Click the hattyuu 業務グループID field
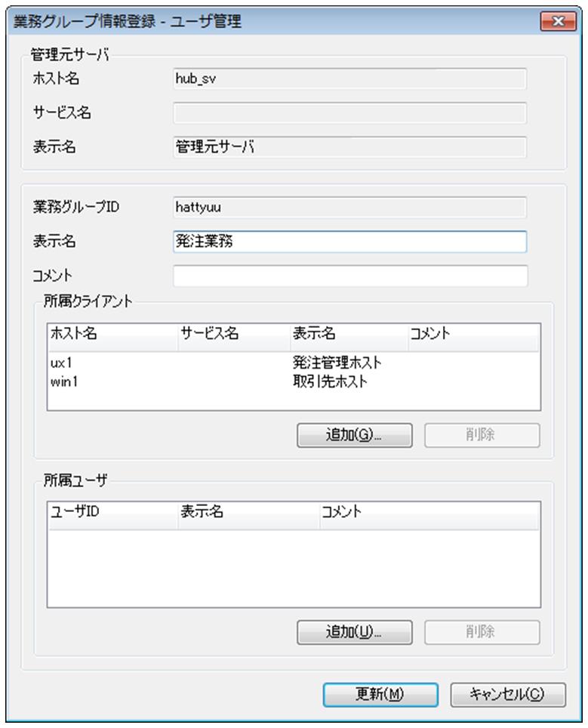 pos(350,207)
